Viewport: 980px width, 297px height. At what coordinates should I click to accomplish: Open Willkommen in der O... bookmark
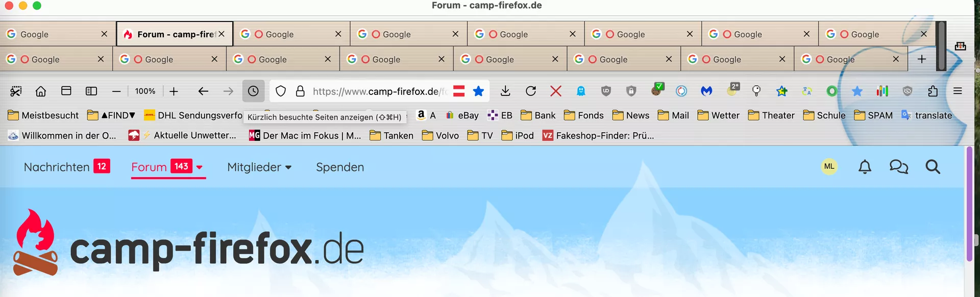click(x=62, y=135)
